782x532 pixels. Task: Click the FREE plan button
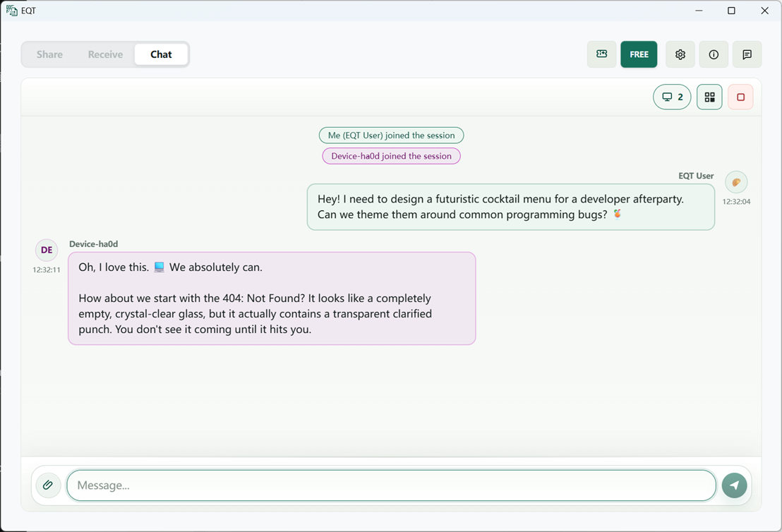tap(639, 54)
